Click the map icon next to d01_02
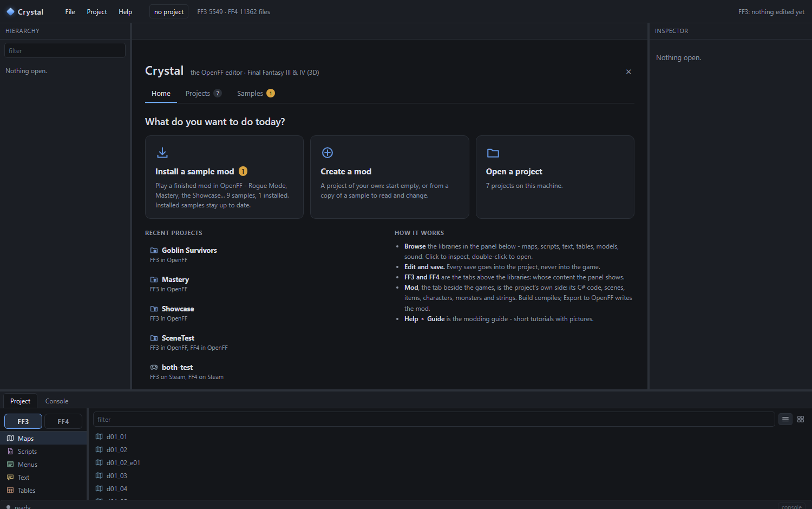This screenshot has height=509, width=812. pos(99,449)
